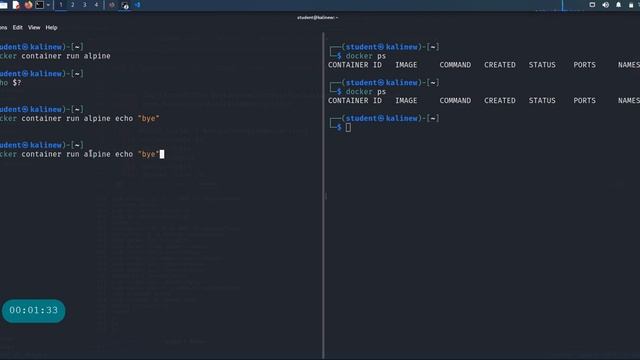
Task: Open the file manager from the panel
Action: 3,5
